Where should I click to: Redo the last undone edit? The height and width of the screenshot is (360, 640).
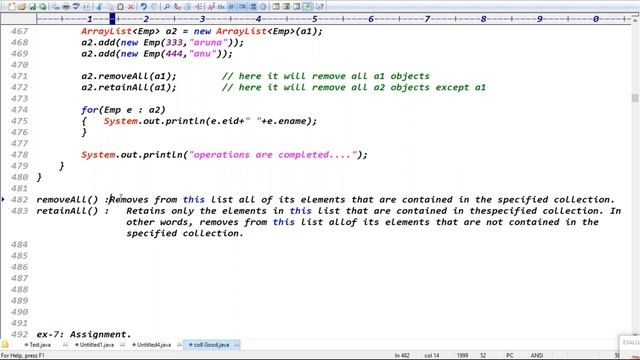coord(154,7)
